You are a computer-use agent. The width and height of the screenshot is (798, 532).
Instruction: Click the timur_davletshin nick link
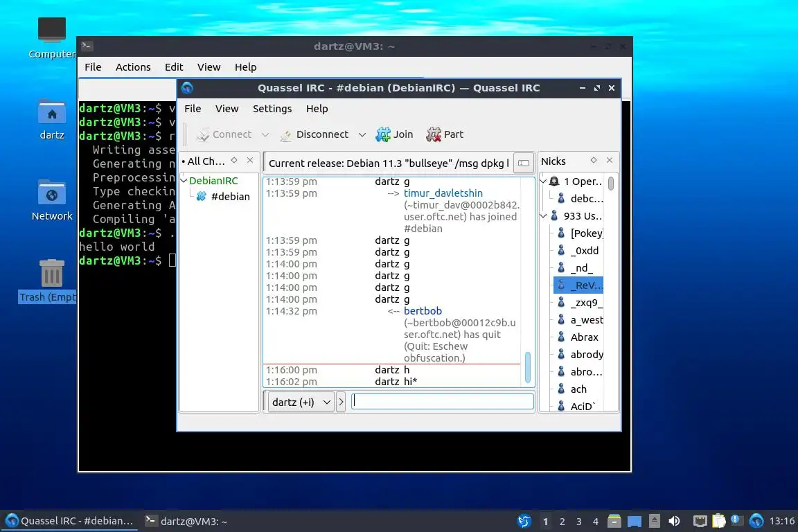[443, 193]
